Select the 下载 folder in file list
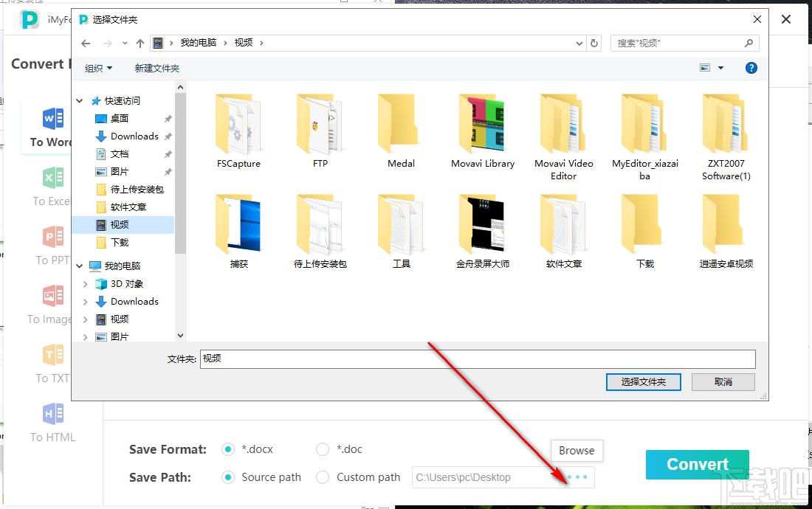 (644, 232)
